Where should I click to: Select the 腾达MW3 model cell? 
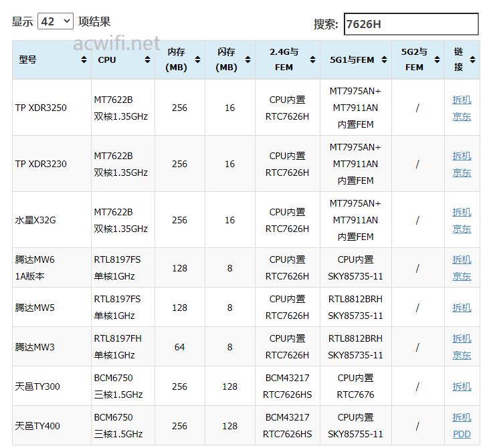[52, 347]
